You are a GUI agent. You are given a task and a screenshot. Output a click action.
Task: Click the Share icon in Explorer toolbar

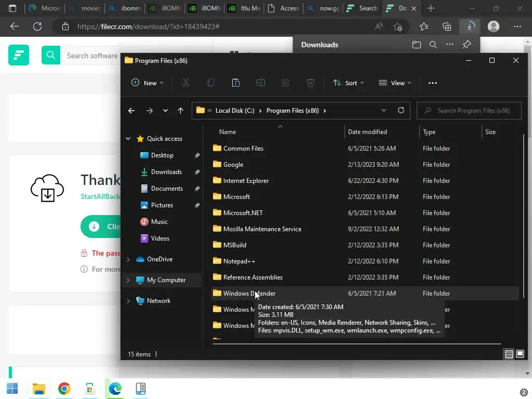[x=286, y=83]
